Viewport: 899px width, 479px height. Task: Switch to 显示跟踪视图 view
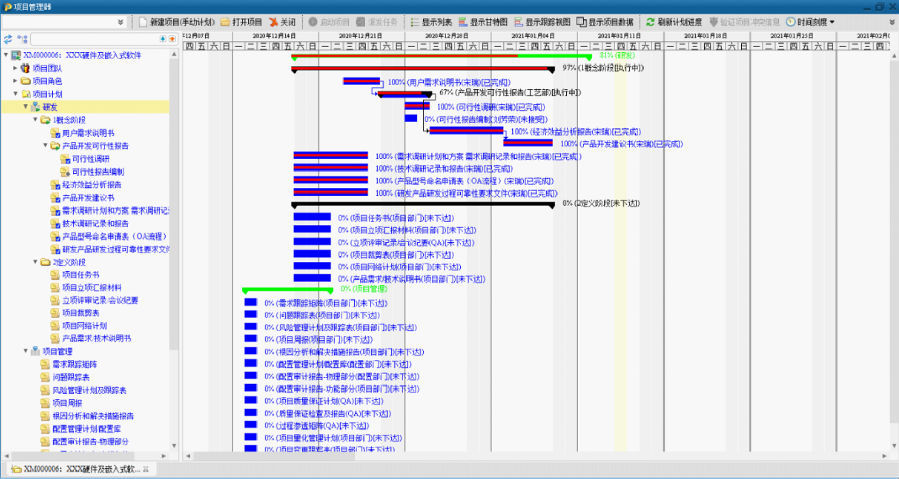(542, 22)
